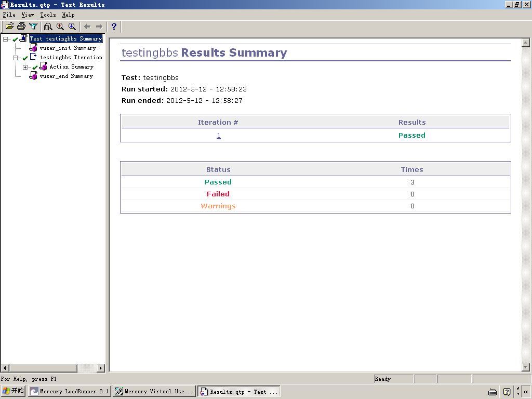Collapse the Test testingbbs Summary root node

pyautogui.click(x=5, y=39)
